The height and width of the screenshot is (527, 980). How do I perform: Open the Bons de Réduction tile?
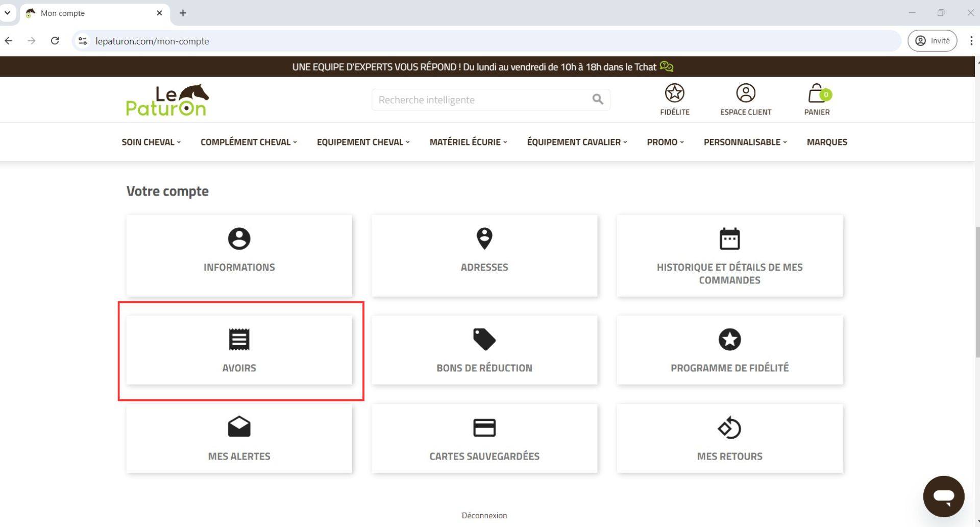tap(484, 350)
